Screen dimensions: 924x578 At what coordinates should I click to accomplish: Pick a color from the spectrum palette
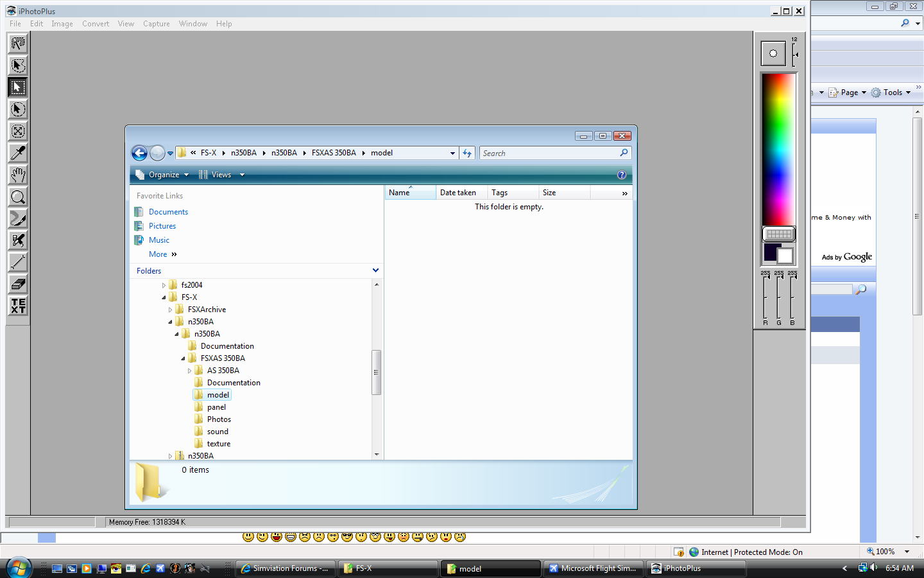click(778, 148)
